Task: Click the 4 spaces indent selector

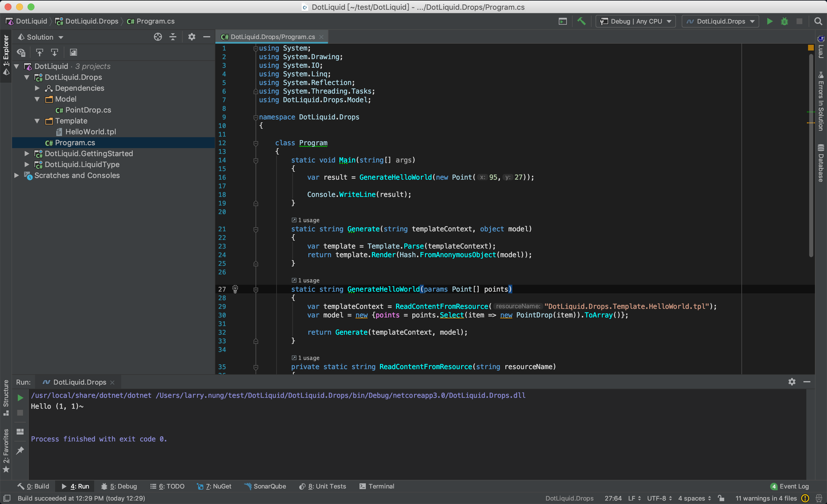Action: (694, 498)
